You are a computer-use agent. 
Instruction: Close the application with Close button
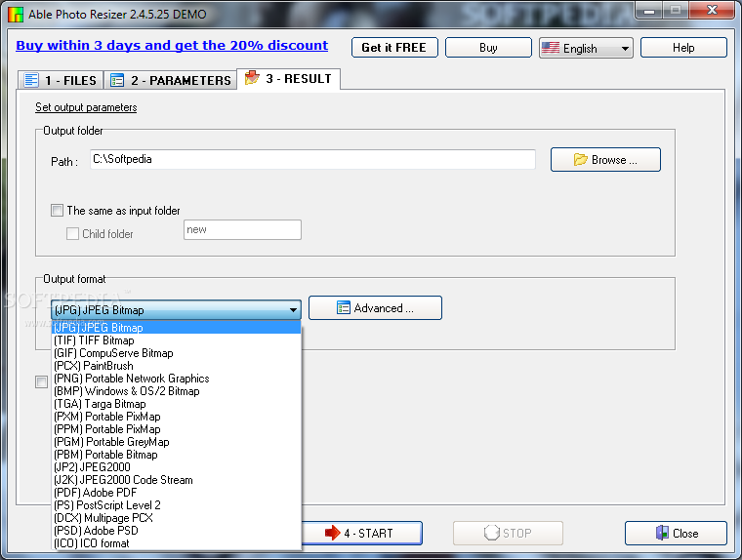[676, 533]
